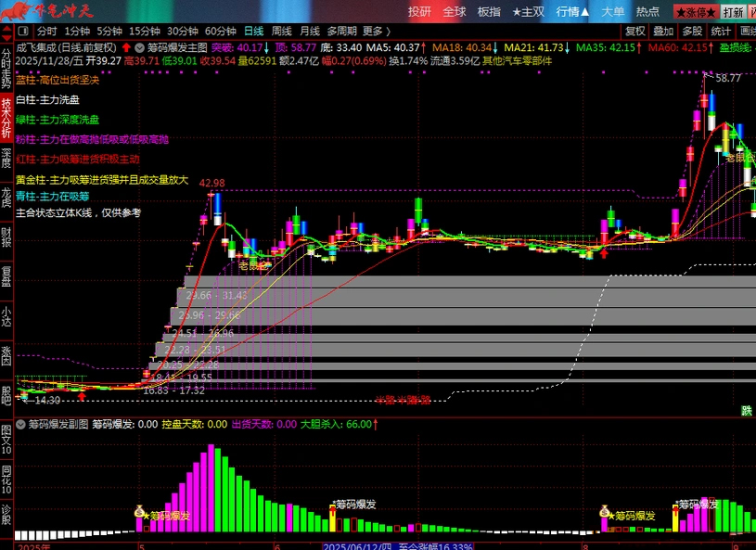756x550 pixels.
Task: Open the 投研 menu
Action: point(419,11)
